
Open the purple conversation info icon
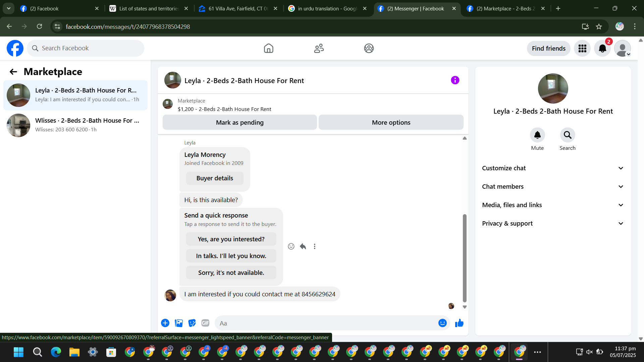pos(455,80)
